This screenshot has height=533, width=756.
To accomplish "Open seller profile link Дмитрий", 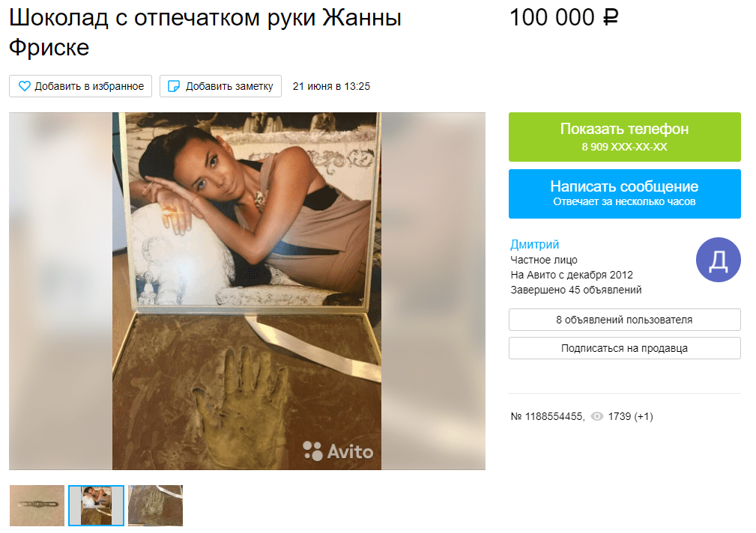I will click(535, 244).
